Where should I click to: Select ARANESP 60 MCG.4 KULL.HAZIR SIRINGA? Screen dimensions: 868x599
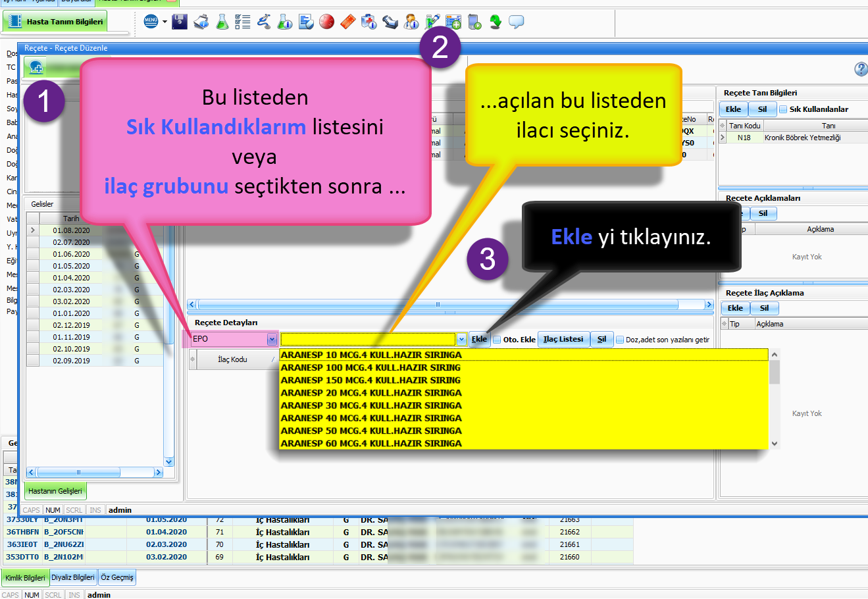click(x=524, y=444)
